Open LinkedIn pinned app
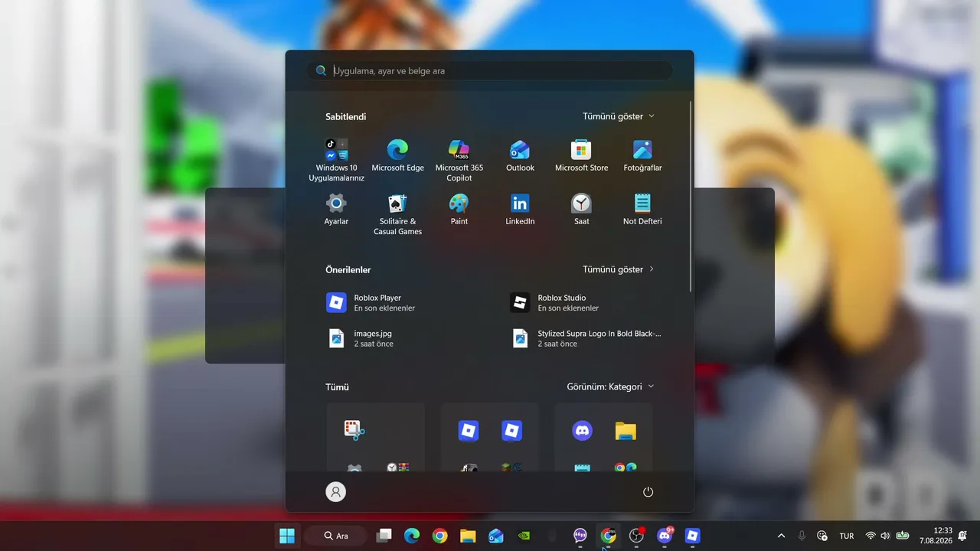The image size is (980, 551). click(x=520, y=209)
